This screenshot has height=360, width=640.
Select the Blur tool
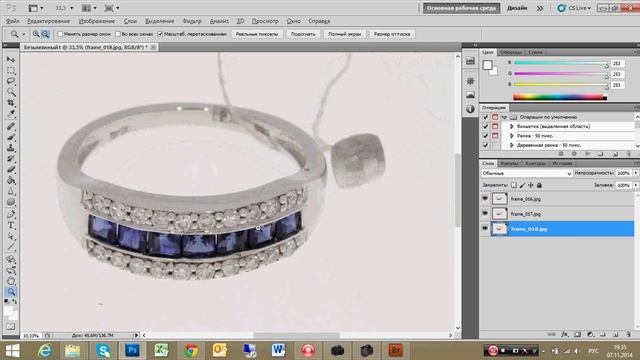(11, 191)
